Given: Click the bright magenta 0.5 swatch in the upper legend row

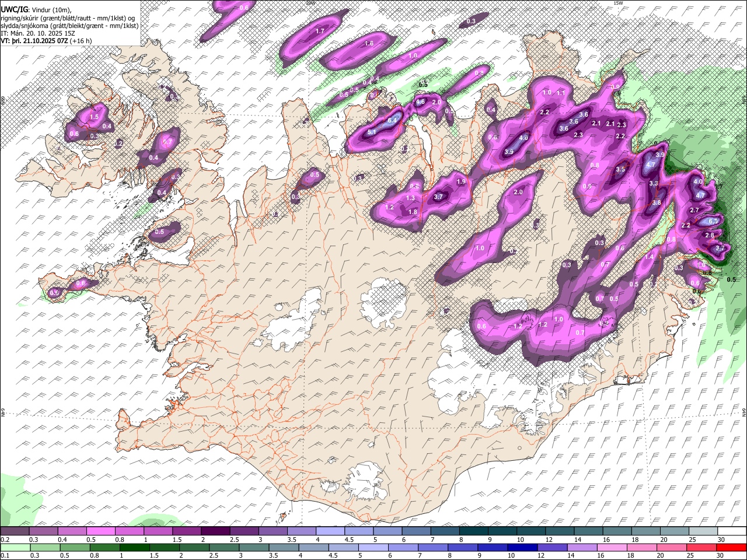Looking at the screenshot, I should (100, 531).
